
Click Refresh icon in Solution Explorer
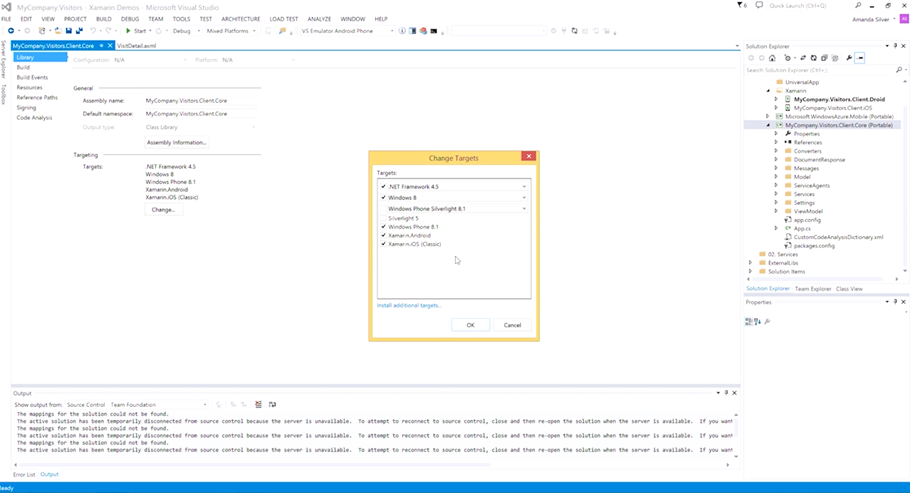814,58
